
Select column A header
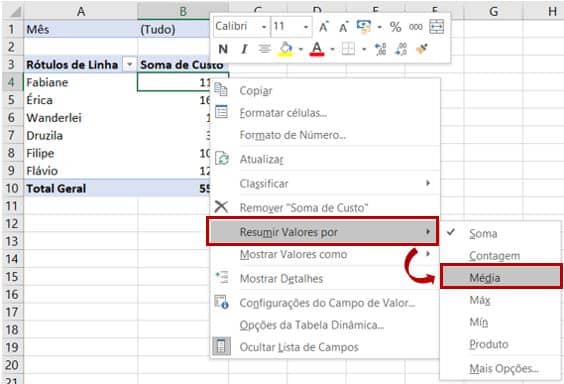[x=81, y=11]
